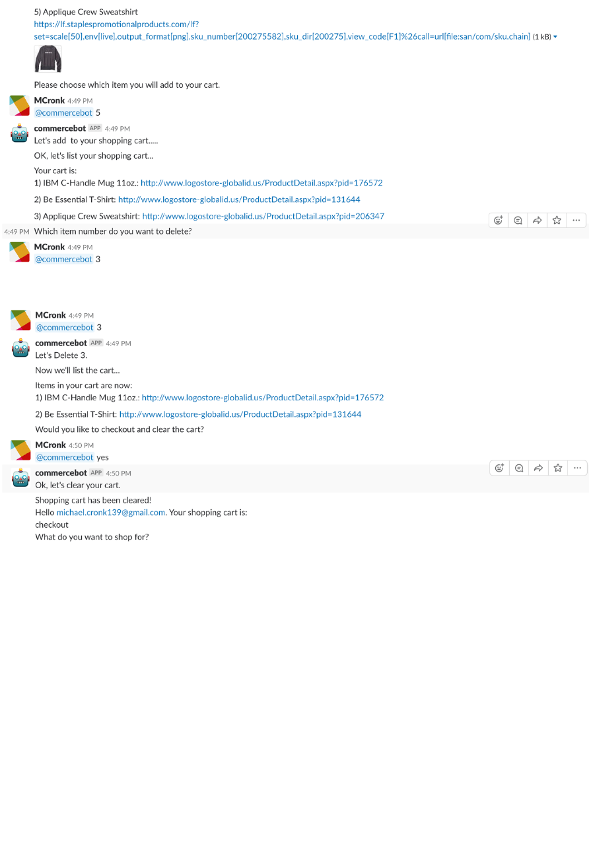Open the first IBM C-Handle Mug product link
This screenshot has height=868, width=589.
[261, 183]
